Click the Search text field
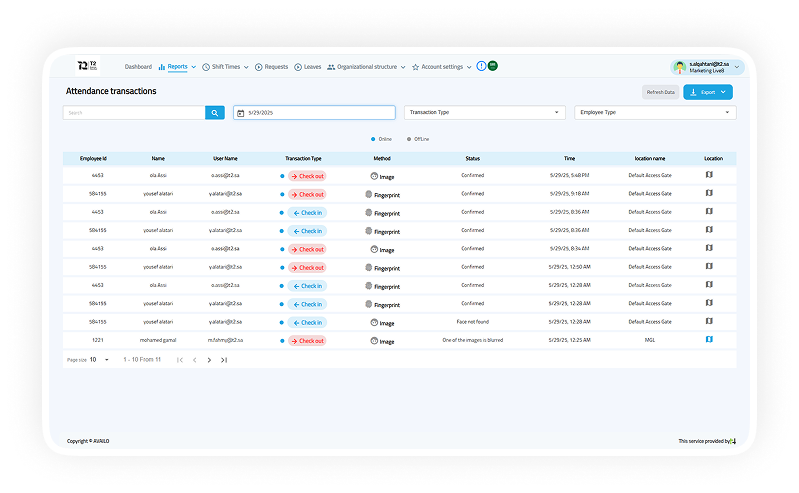 (133, 113)
